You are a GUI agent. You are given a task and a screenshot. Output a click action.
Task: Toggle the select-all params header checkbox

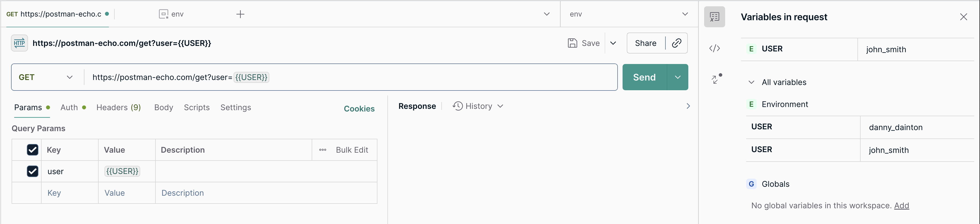point(33,150)
